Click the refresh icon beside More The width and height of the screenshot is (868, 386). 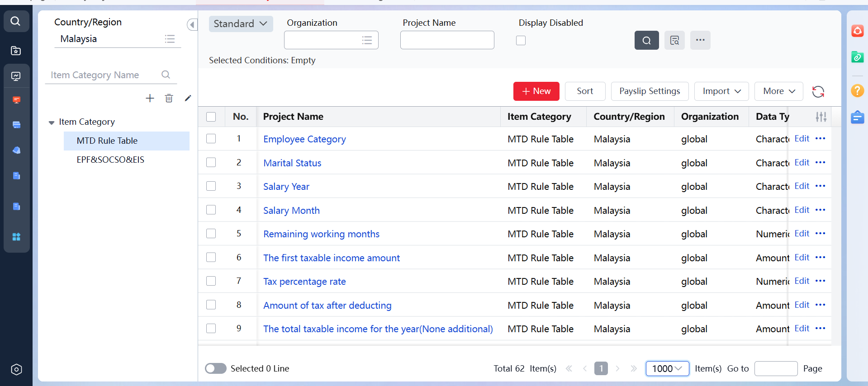tap(818, 92)
